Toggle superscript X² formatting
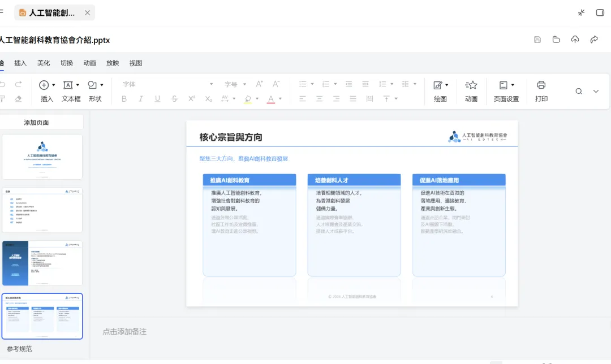 click(191, 99)
